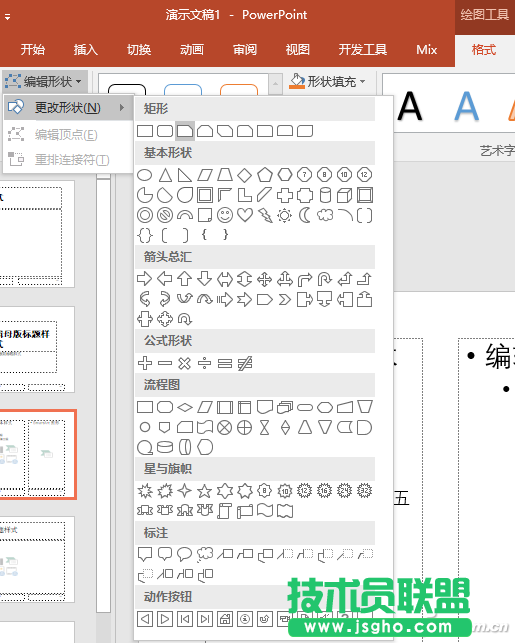Select the flowchart document shape
The height and width of the screenshot is (643, 515).
tap(265, 407)
